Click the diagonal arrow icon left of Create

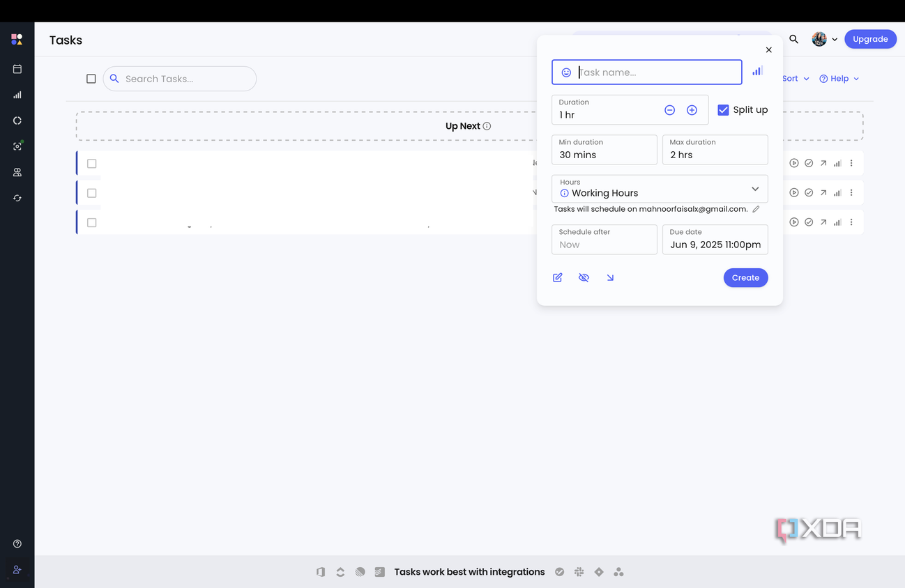click(610, 277)
